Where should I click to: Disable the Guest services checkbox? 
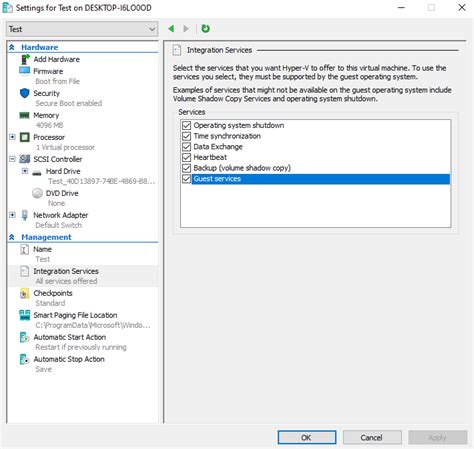click(x=187, y=179)
